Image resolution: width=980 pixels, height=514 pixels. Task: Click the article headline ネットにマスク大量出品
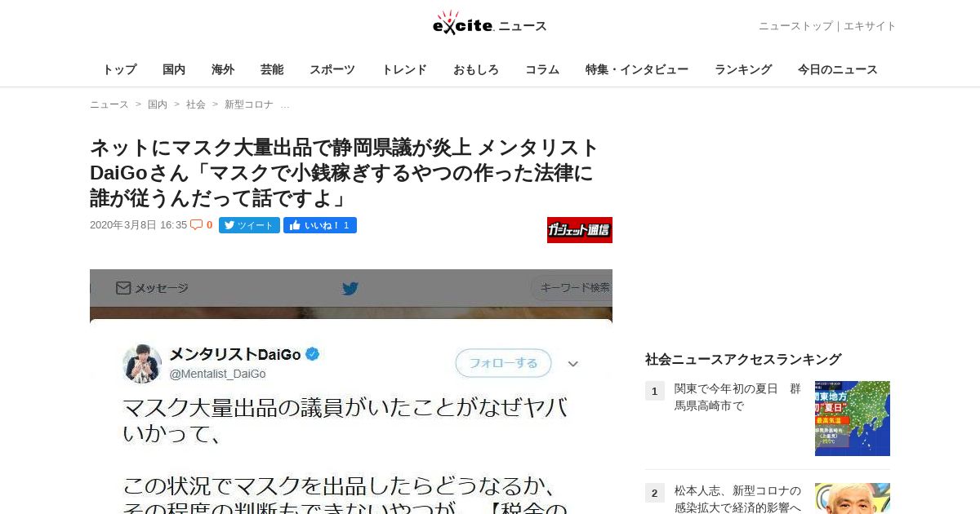[x=345, y=173]
